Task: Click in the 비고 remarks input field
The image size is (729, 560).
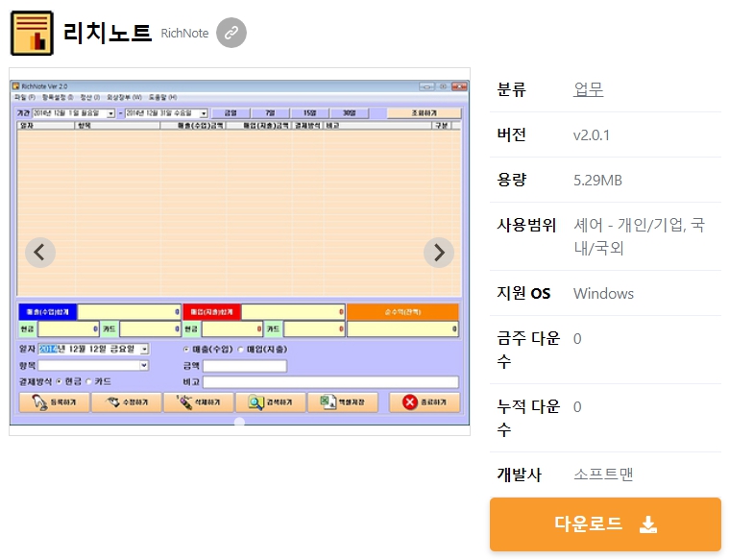Action: click(330, 382)
